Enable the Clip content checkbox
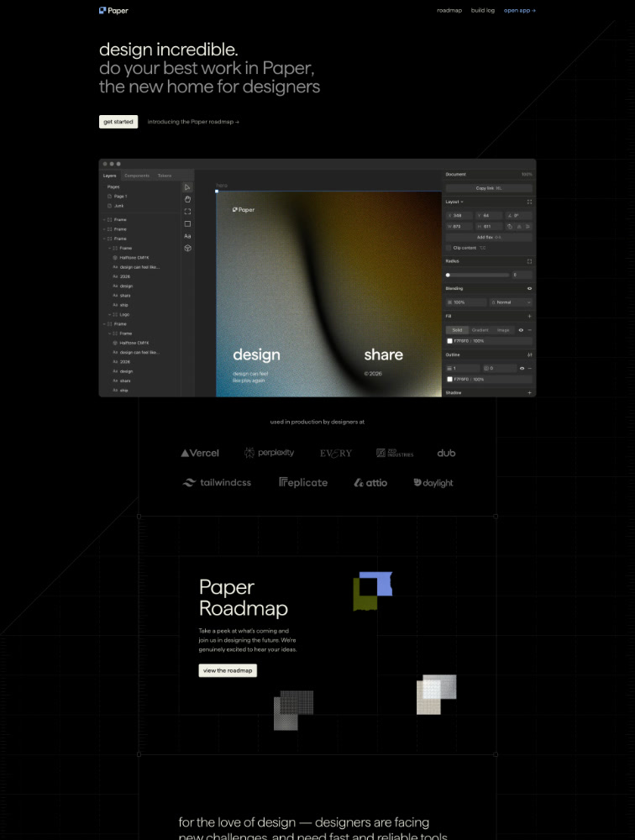635x840 pixels. click(449, 248)
